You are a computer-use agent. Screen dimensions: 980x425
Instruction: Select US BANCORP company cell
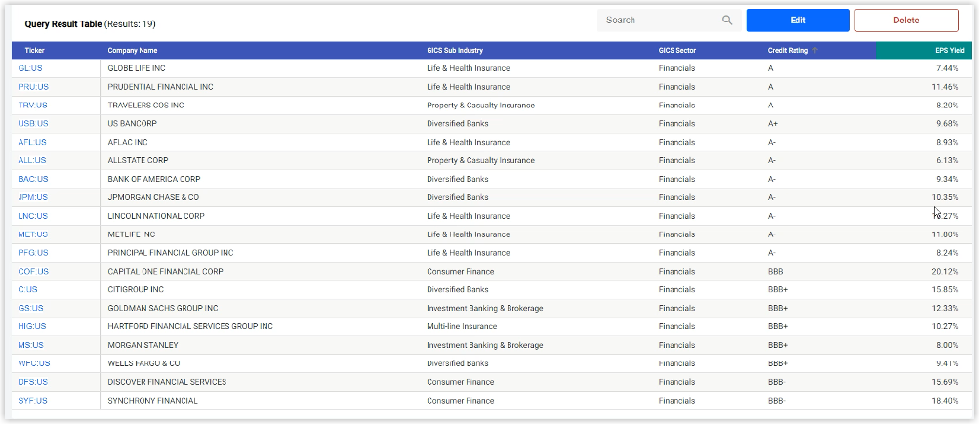(x=133, y=124)
